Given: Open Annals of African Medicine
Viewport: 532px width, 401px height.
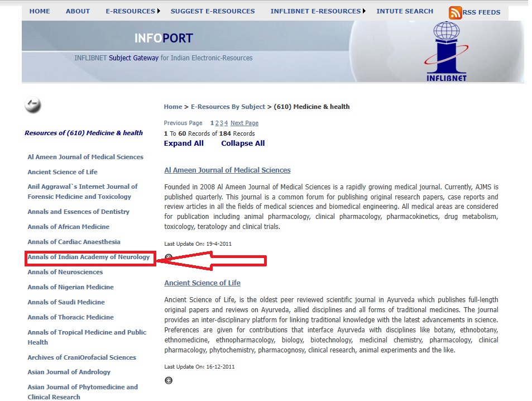Looking at the screenshot, I should tap(69, 227).
